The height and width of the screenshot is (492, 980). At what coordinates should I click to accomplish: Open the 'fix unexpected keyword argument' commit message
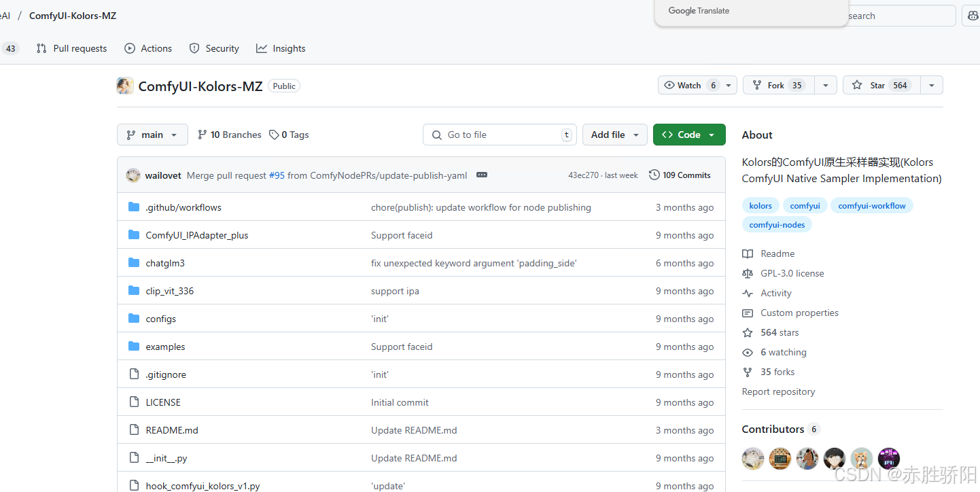pyautogui.click(x=474, y=263)
